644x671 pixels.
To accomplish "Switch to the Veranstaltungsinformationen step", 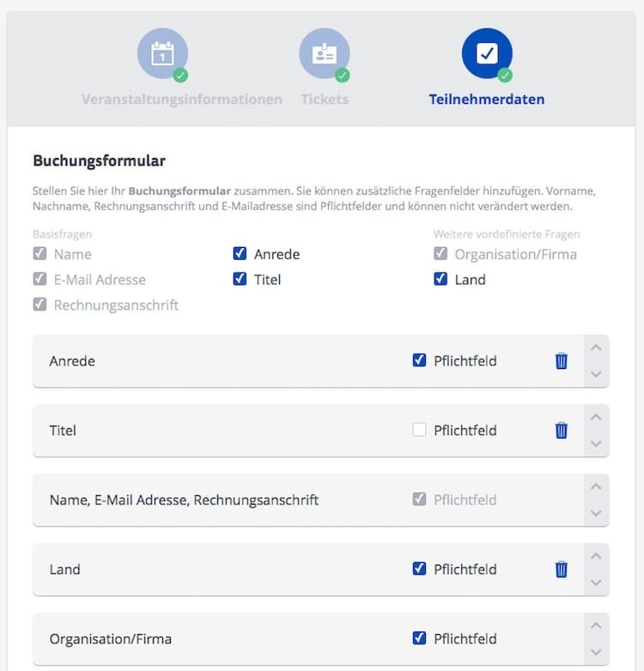I will coord(182,100).
